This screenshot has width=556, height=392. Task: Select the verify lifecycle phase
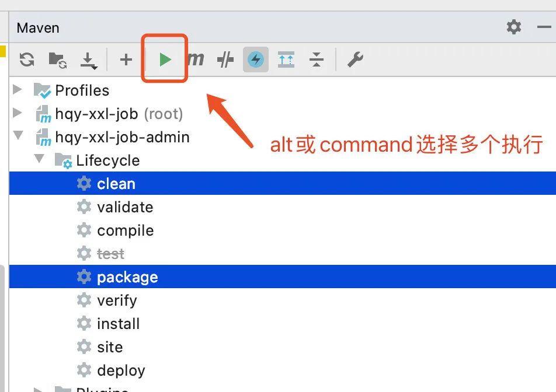pyautogui.click(x=282, y=300)
